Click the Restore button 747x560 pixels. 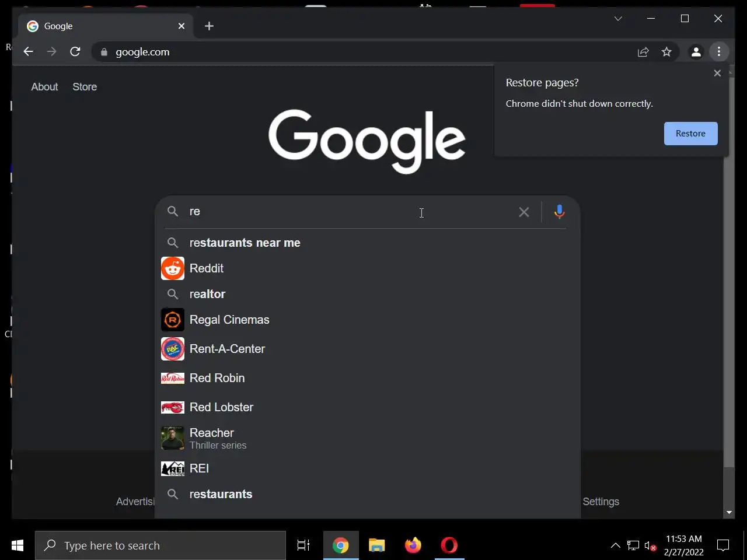click(x=690, y=134)
